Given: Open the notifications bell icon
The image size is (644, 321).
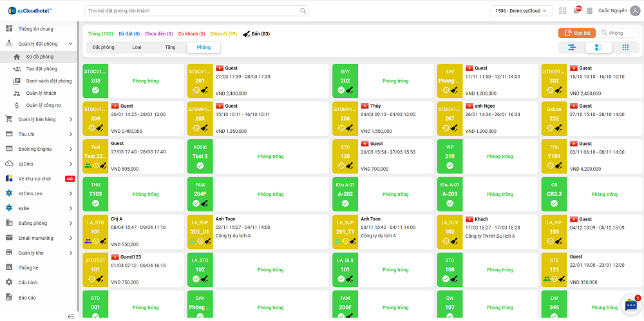Looking at the screenshot, I should [x=576, y=10].
